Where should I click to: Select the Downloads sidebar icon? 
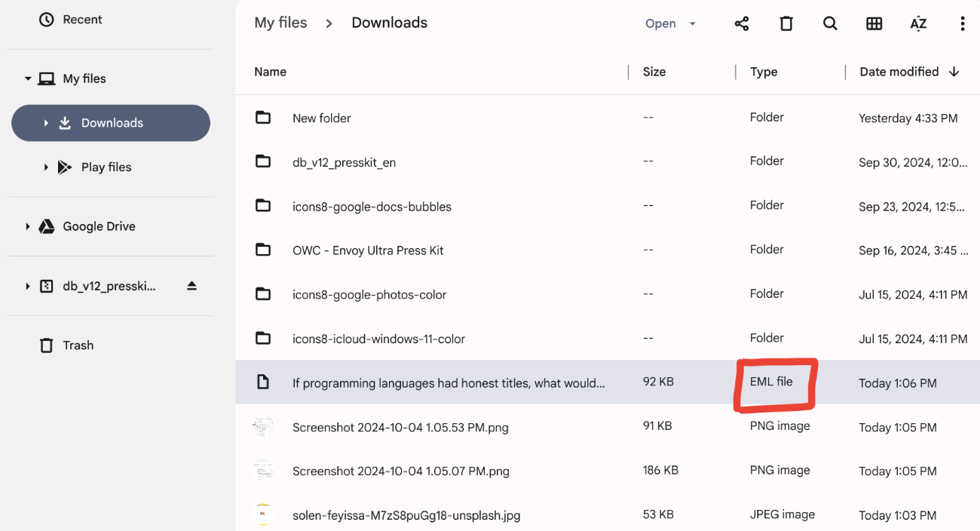[x=65, y=122]
